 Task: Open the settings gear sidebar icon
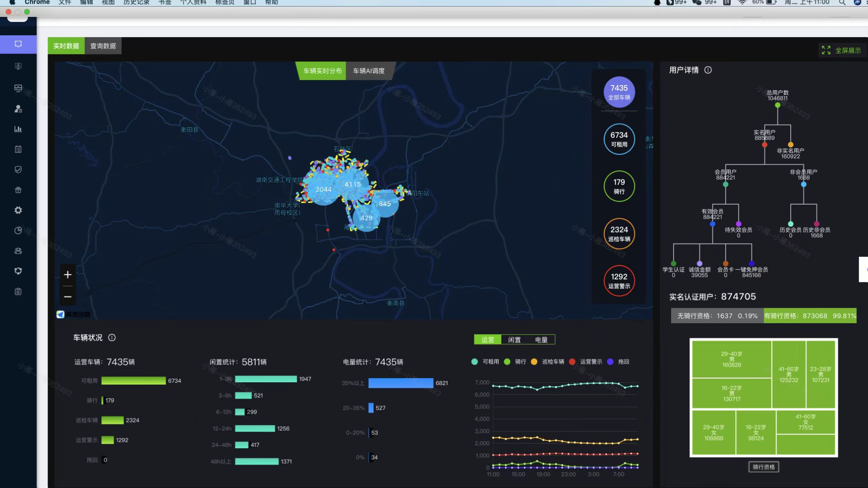pyautogui.click(x=18, y=210)
